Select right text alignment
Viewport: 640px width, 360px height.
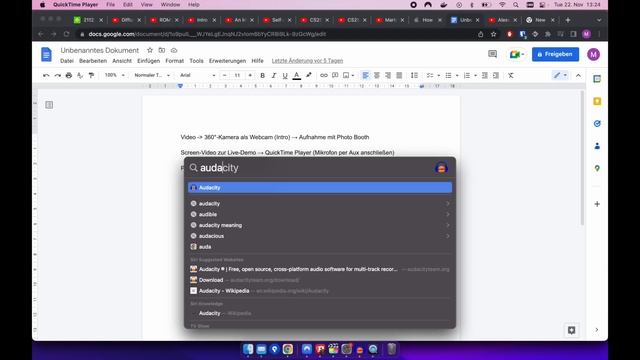coord(388,76)
